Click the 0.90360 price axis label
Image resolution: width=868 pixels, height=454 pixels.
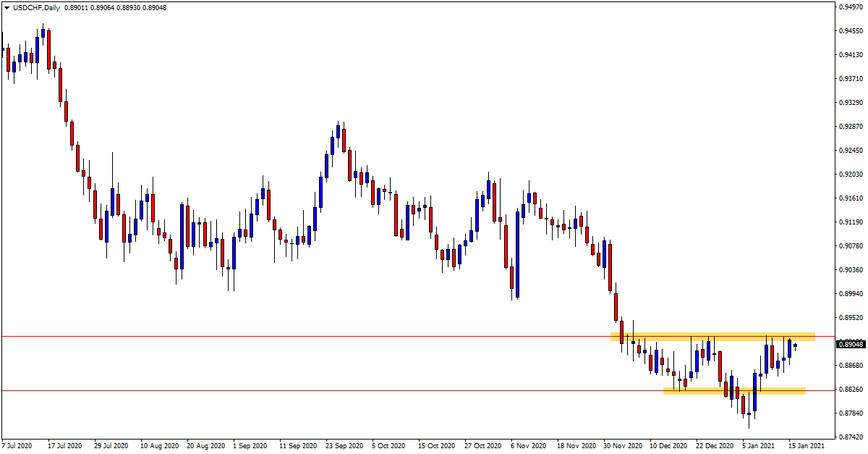pyautogui.click(x=850, y=270)
